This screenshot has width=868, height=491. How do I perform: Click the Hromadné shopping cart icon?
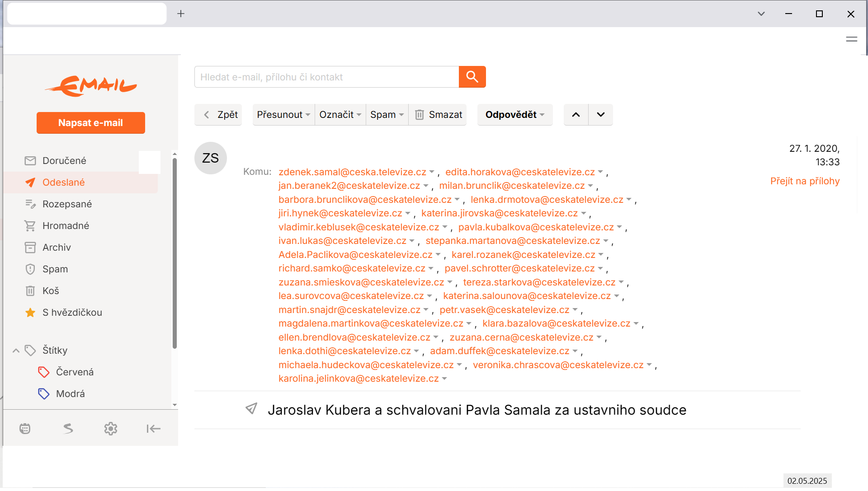point(30,226)
